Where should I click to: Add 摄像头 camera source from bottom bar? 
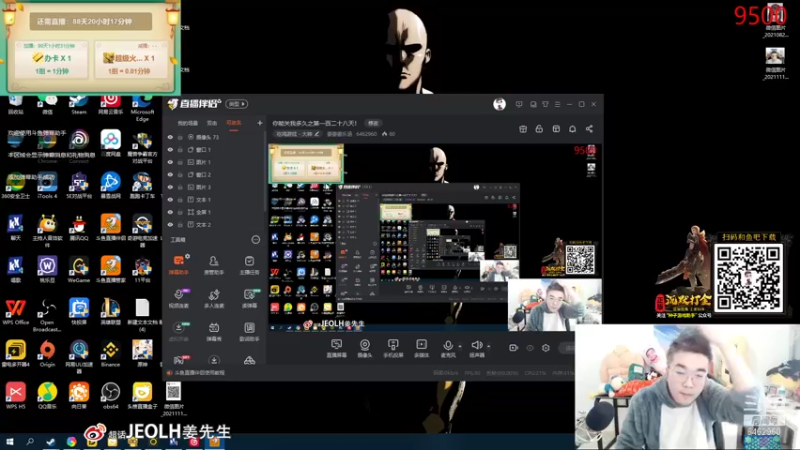[365, 348]
